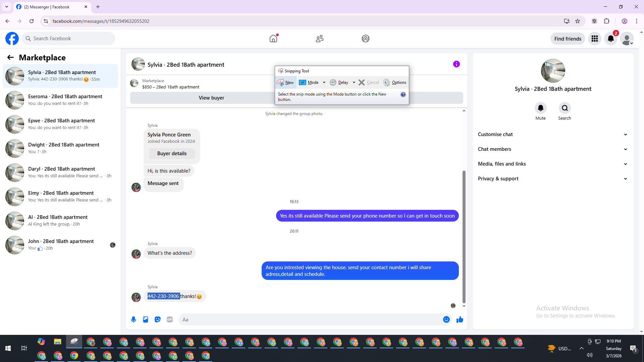Screen dimensions: 644x362
Task: Click the conversation header Sylvia · 2Bed 1Bath apartment
Action: coord(186,65)
